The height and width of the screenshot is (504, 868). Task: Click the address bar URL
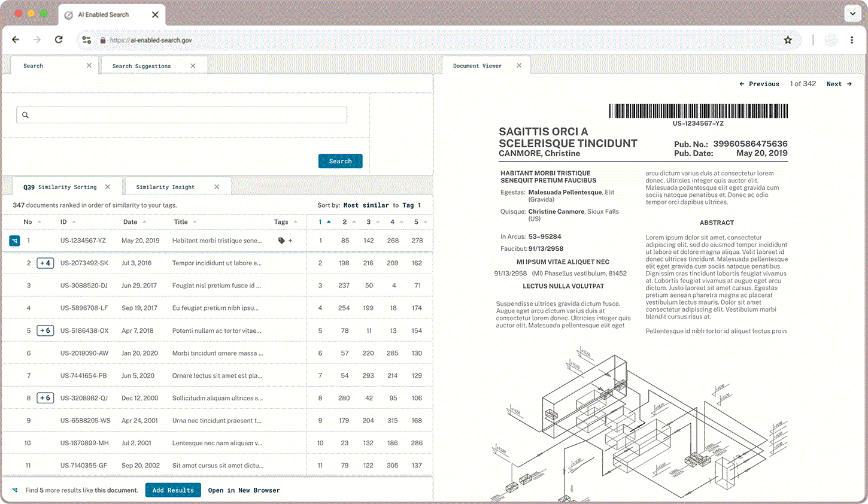[x=151, y=40]
